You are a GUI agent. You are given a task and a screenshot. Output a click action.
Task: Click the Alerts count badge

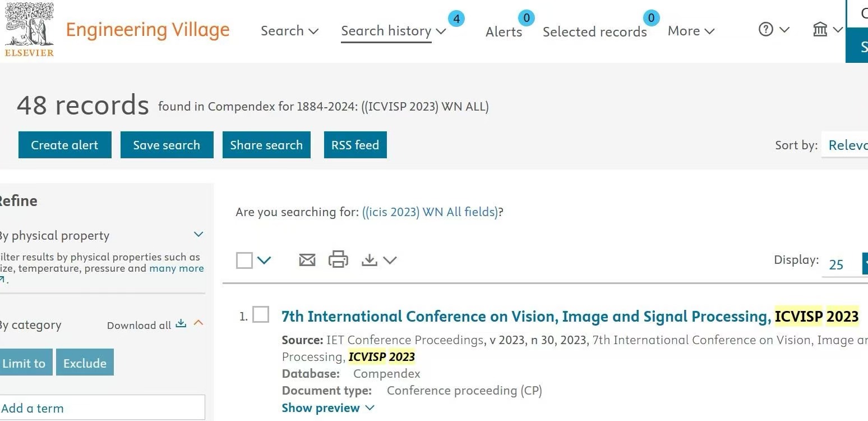pyautogui.click(x=526, y=18)
